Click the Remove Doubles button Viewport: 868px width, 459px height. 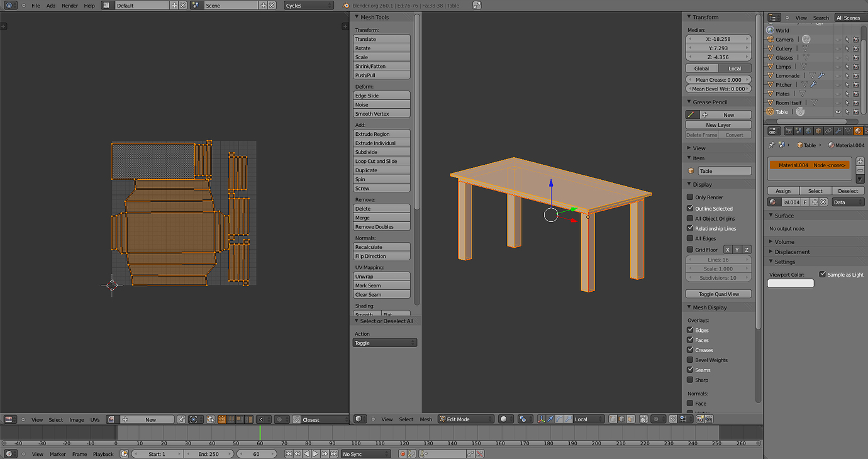(382, 226)
